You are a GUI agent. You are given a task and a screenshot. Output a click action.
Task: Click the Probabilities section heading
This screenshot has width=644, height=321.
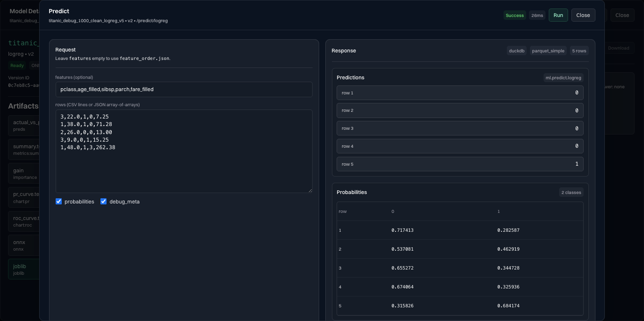[x=352, y=192]
